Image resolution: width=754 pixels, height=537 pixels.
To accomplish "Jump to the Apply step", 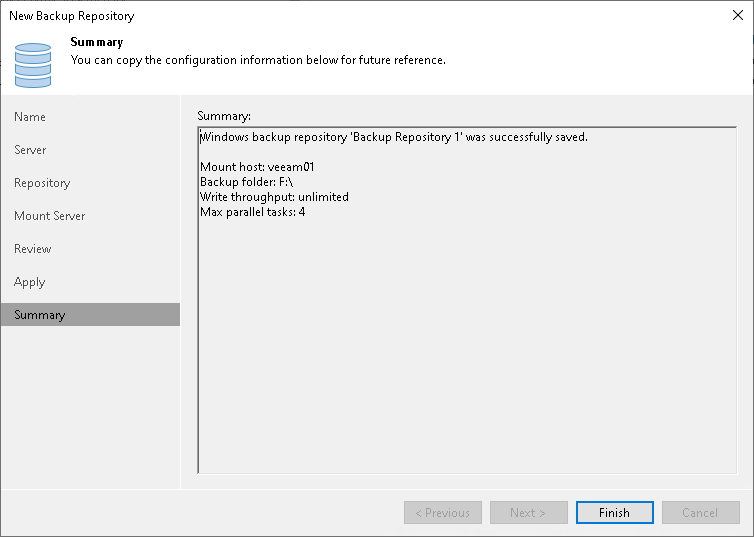I will tap(30, 282).
